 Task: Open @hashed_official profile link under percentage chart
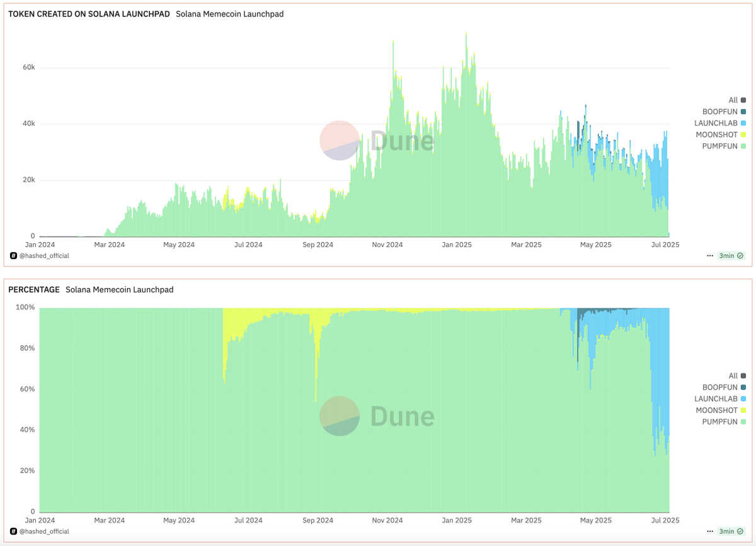(x=44, y=531)
